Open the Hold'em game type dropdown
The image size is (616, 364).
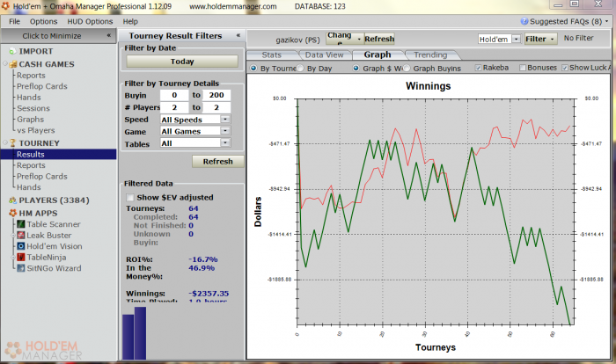click(517, 39)
